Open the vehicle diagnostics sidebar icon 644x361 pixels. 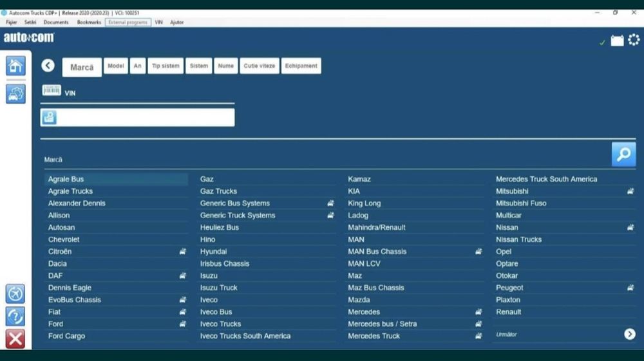[15, 94]
